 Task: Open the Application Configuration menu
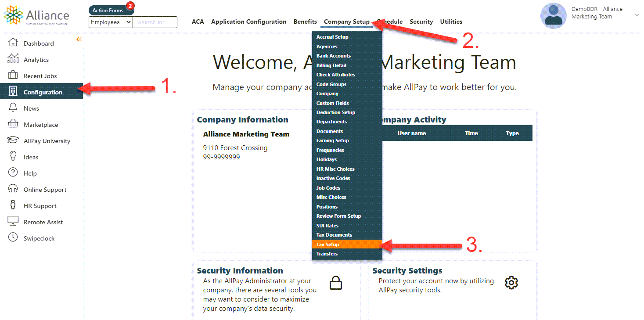249,22
